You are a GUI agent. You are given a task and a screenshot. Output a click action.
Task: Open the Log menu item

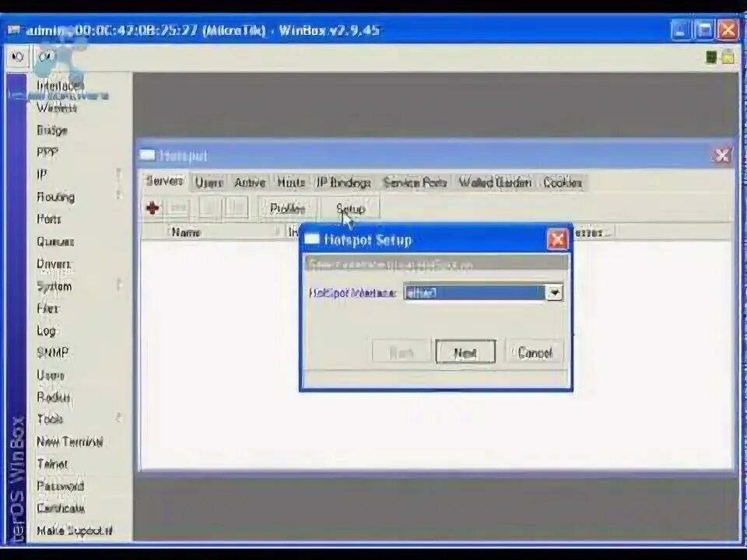[x=46, y=331]
